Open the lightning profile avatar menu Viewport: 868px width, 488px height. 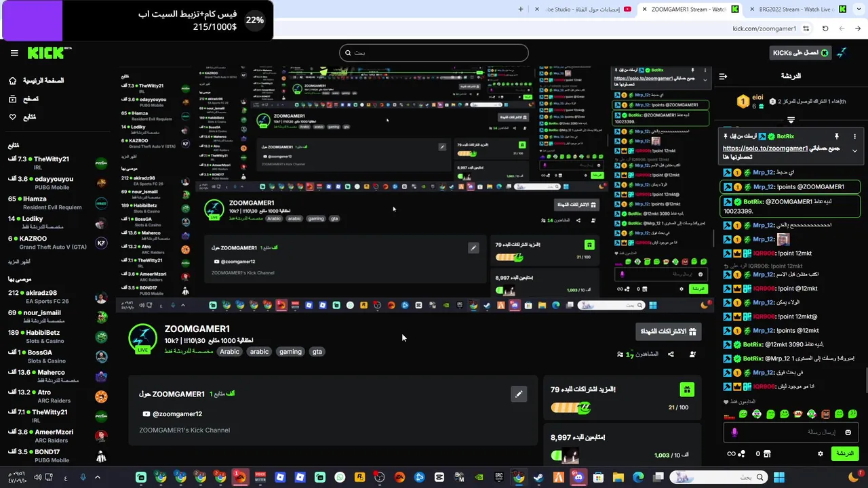pos(842,53)
